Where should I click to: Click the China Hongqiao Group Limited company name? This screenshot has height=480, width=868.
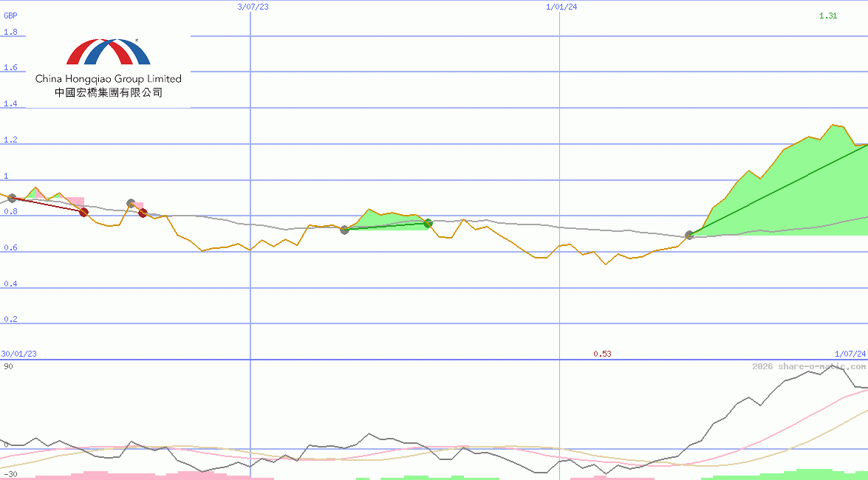tap(106, 79)
